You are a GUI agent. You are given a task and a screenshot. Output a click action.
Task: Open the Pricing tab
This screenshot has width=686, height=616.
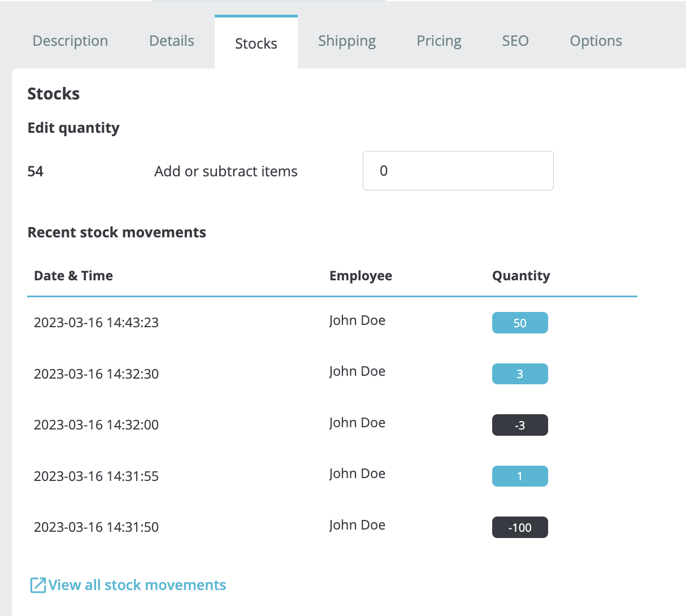click(438, 41)
